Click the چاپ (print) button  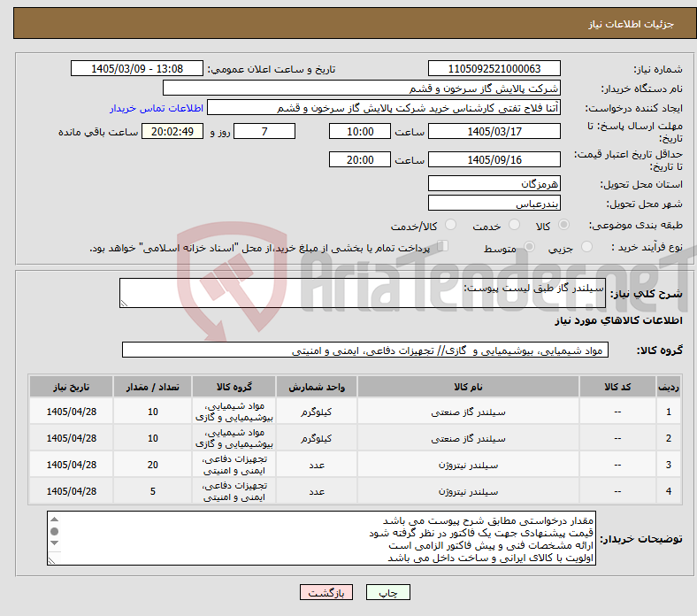click(x=387, y=593)
